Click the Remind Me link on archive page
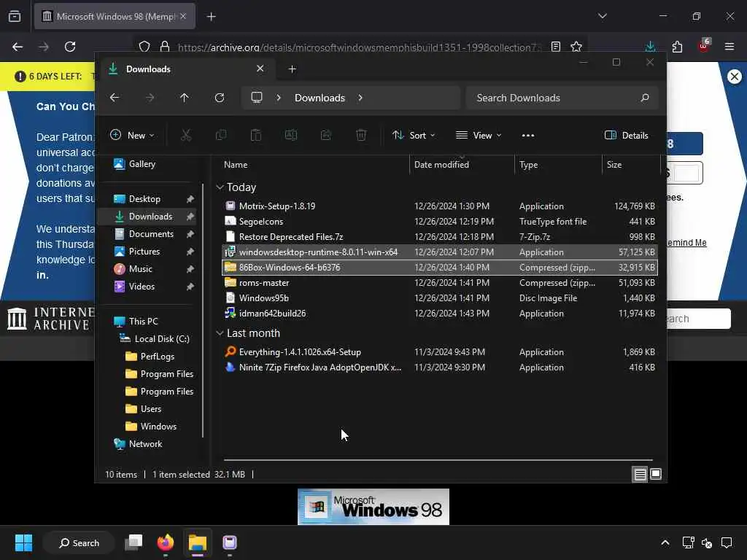The width and height of the screenshot is (747, 560). coord(686,242)
